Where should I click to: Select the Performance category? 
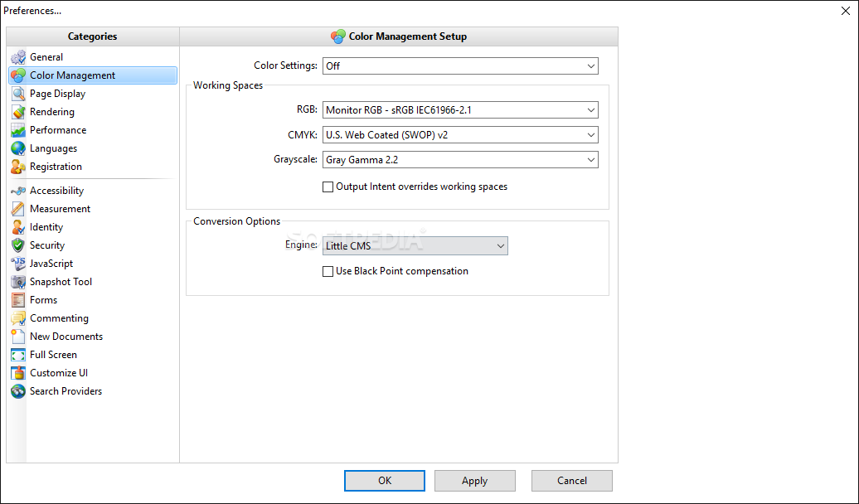pos(58,130)
